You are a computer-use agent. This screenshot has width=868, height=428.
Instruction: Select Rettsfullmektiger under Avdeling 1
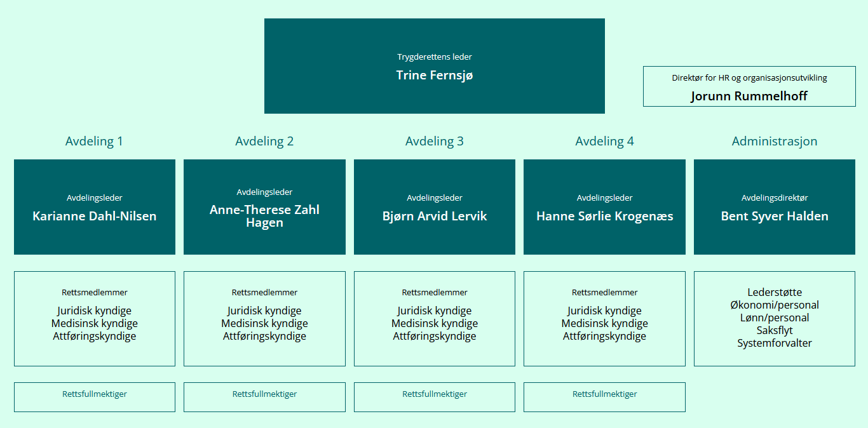(x=94, y=397)
